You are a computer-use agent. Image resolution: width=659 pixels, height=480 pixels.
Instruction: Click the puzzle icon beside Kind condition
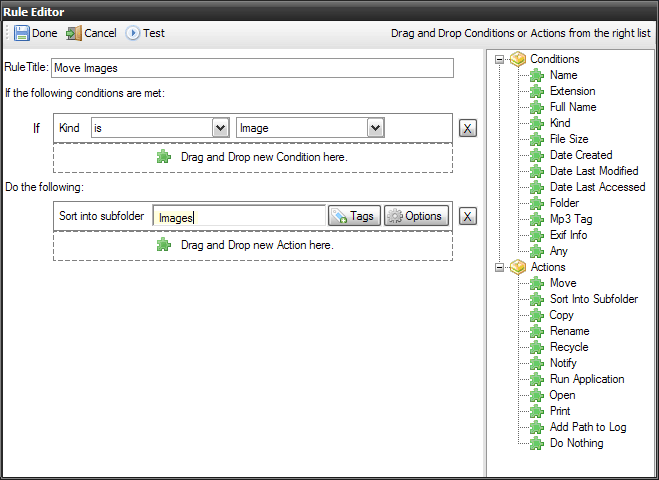[x=537, y=123]
